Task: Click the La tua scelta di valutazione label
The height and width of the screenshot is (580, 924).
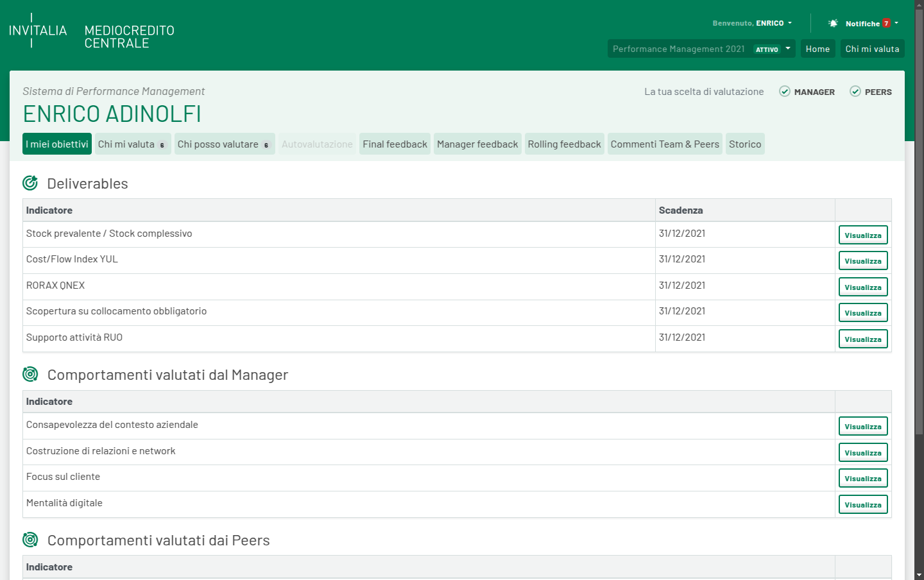Action: click(x=704, y=92)
